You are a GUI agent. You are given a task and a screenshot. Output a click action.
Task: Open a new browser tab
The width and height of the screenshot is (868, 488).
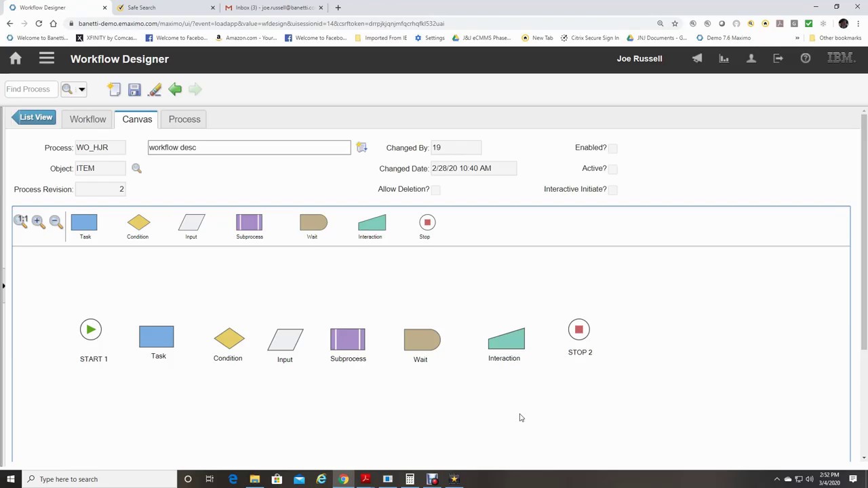(338, 7)
